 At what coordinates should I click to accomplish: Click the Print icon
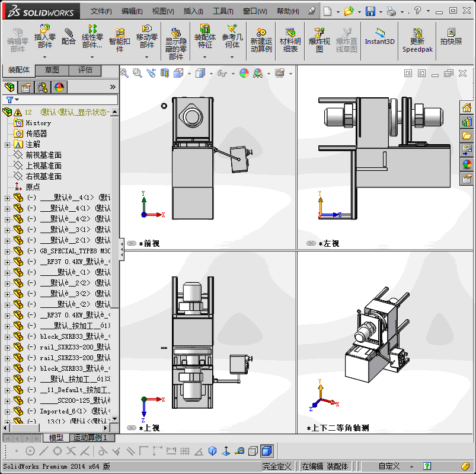392,11
